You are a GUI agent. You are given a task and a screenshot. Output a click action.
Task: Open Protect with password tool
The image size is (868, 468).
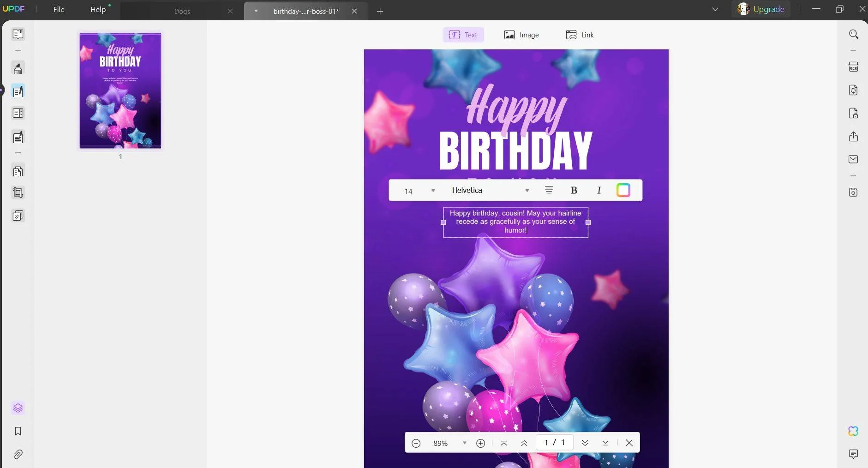(854, 113)
